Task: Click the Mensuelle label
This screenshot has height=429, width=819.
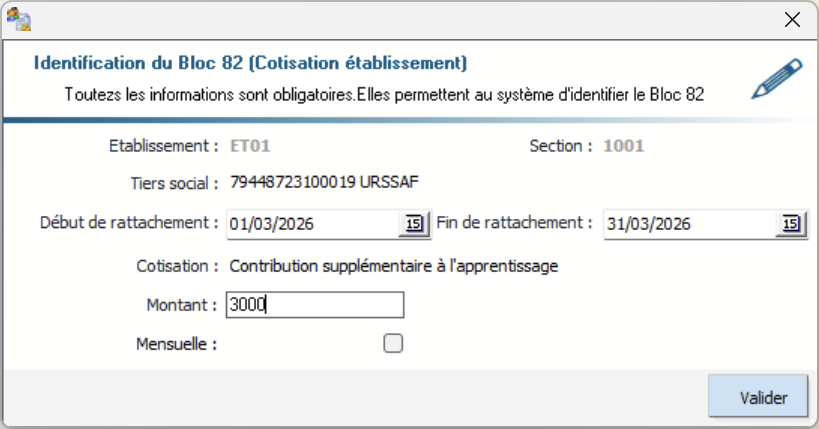Action: click(176, 344)
